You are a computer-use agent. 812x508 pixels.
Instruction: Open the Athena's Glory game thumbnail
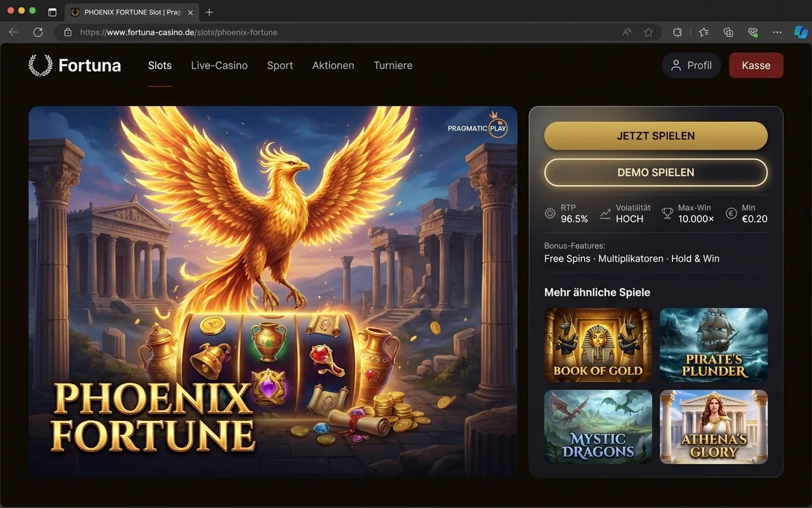tap(714, 427)
